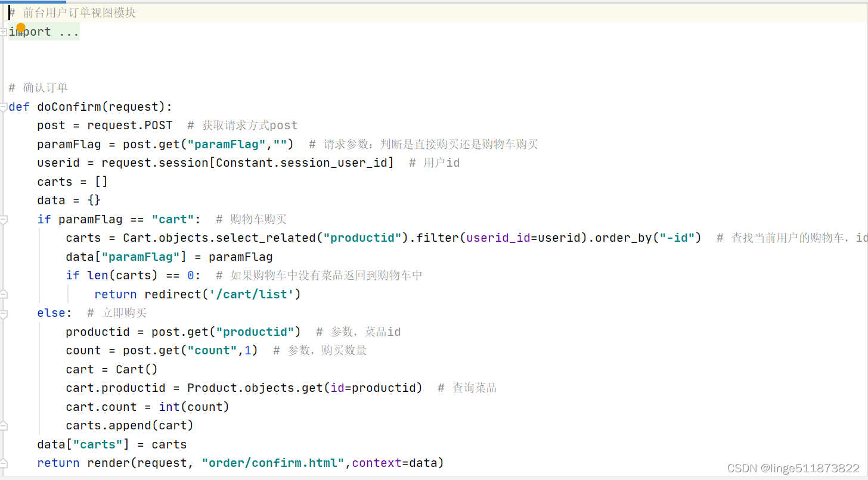Click the comment '# 确认订单'
Screen dimensions: 868x480
39,88
